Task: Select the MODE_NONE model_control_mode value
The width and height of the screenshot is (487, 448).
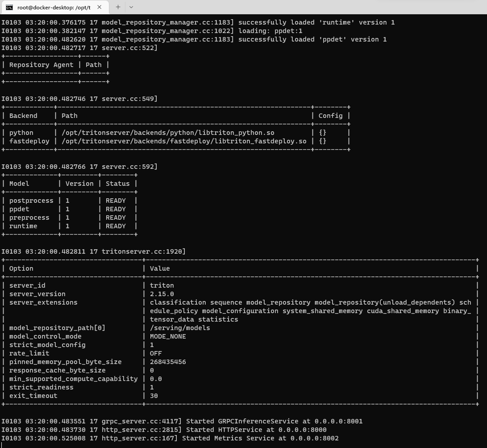Action: tap(168, 336)
